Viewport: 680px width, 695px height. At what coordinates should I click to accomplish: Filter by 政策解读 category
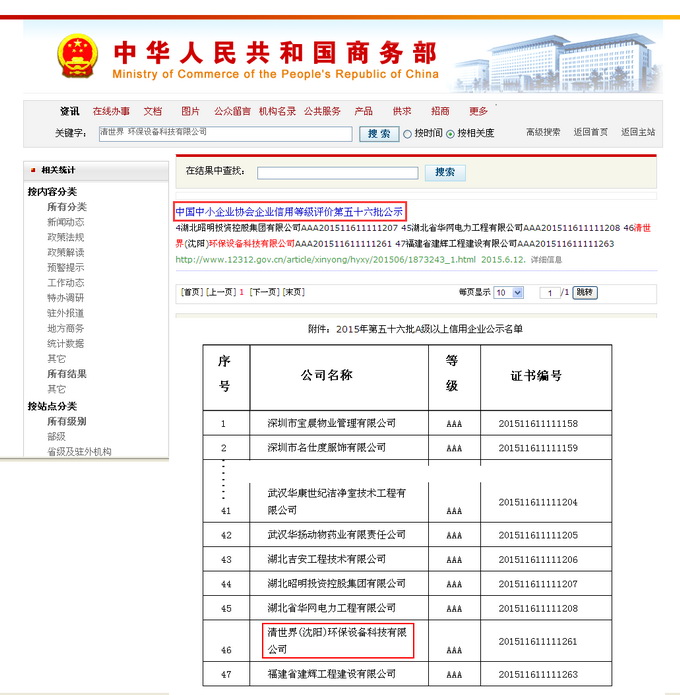pos(66,252)
